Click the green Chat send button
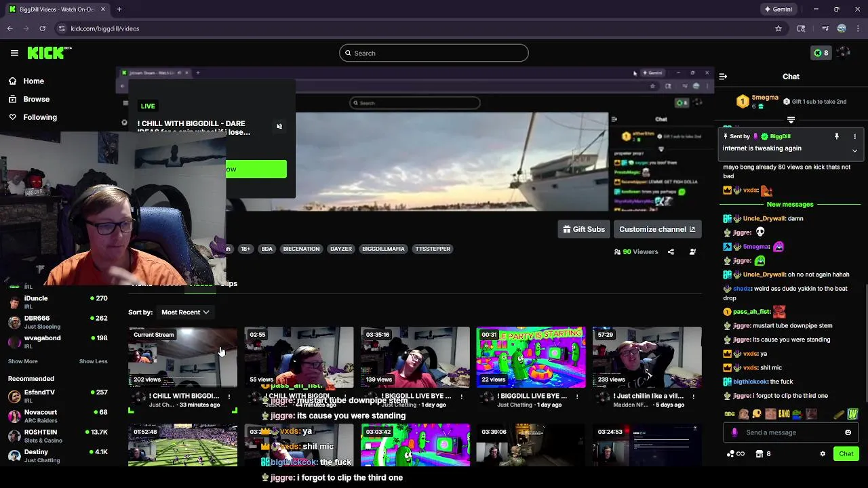The width and height of the screenshot is (868, 488). [x=846, y=453]
